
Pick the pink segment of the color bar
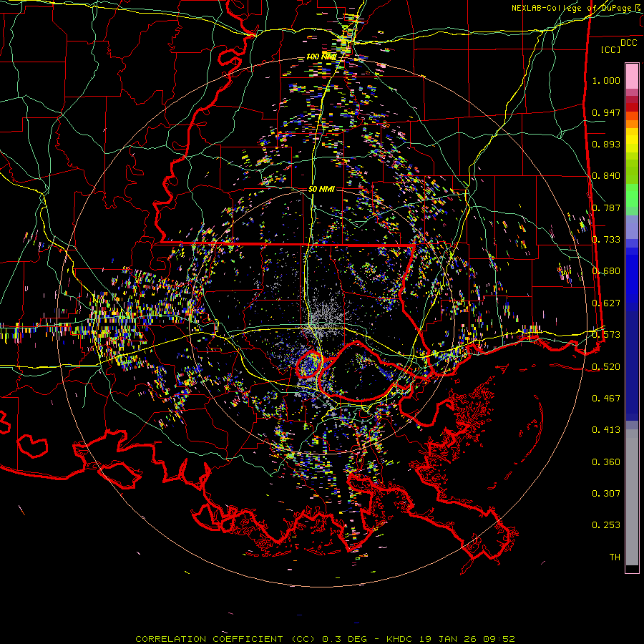coord(632,76)
